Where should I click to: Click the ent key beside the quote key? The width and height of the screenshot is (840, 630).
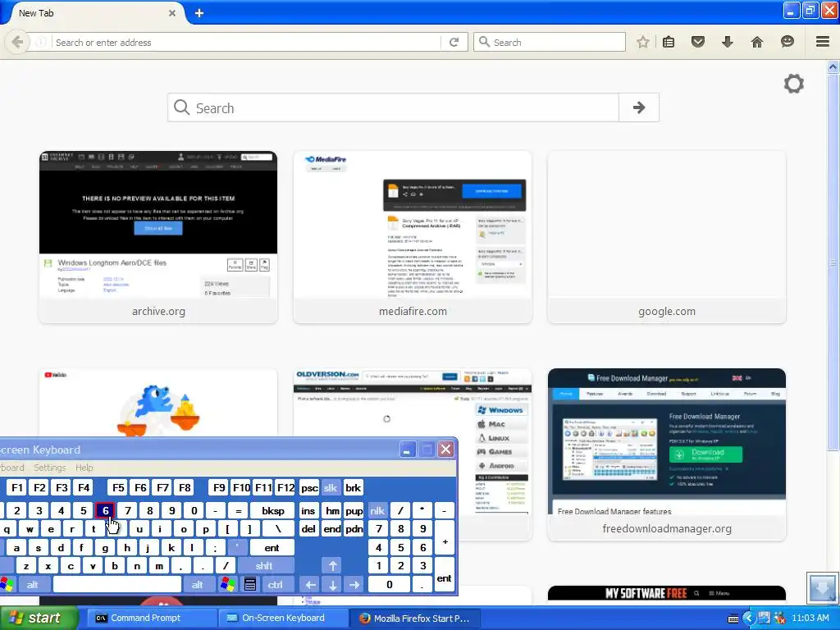click(272, 547)
